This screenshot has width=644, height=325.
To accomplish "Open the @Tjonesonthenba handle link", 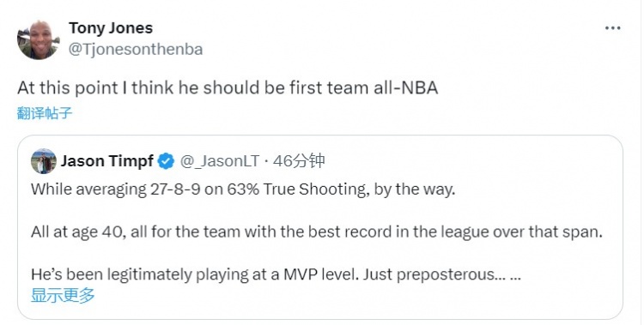I will (x=135, y=49).
